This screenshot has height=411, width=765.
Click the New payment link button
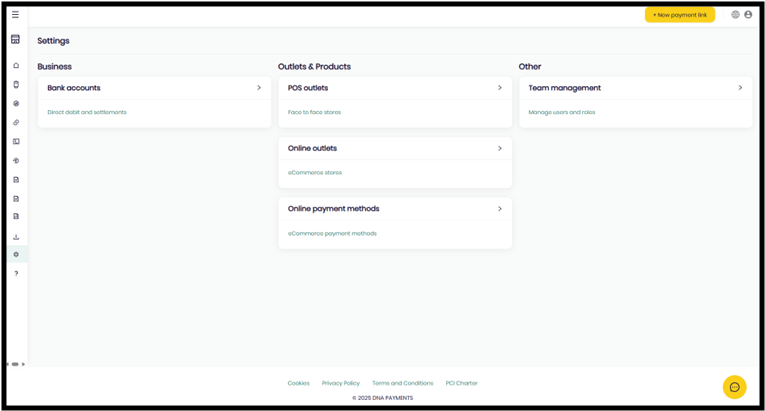click(x=680, y=15)
